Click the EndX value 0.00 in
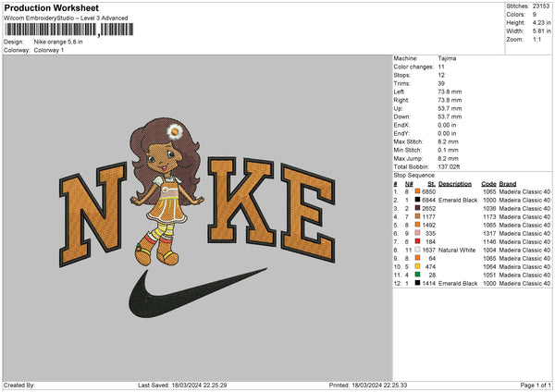Screen dimensions: 555x392 click(447, 125)
